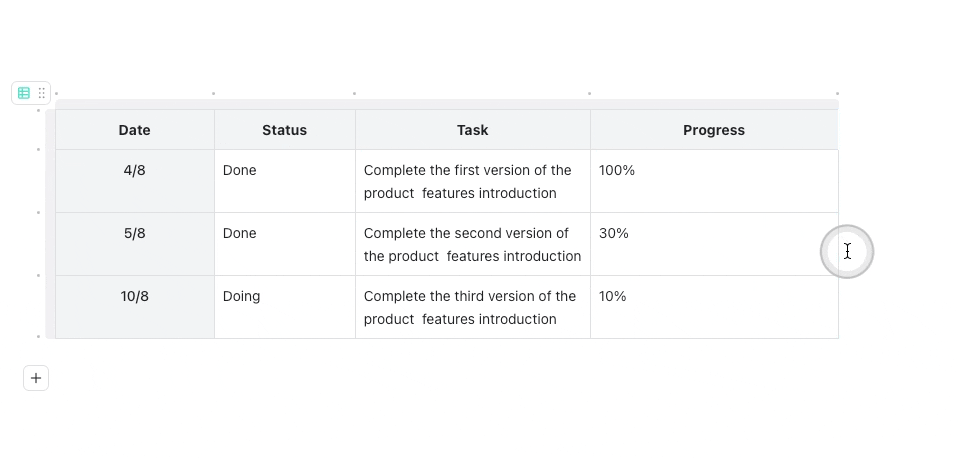The width and height of the screenshot is (958, 458).
Task: Click the Task header cell
Action: pyautogui.click(x=472, y=130)
